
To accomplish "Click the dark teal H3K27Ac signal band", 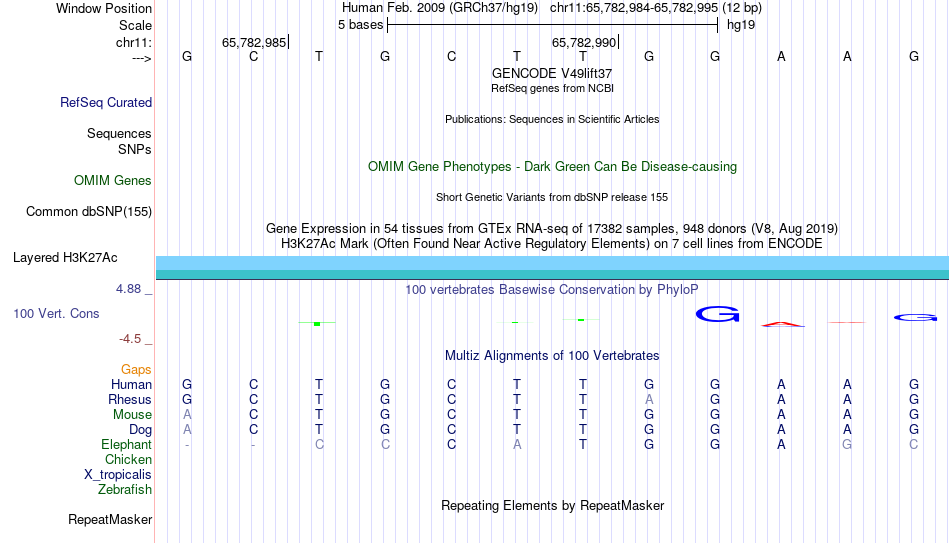I will pyautogui.click(x=552, y=275).
